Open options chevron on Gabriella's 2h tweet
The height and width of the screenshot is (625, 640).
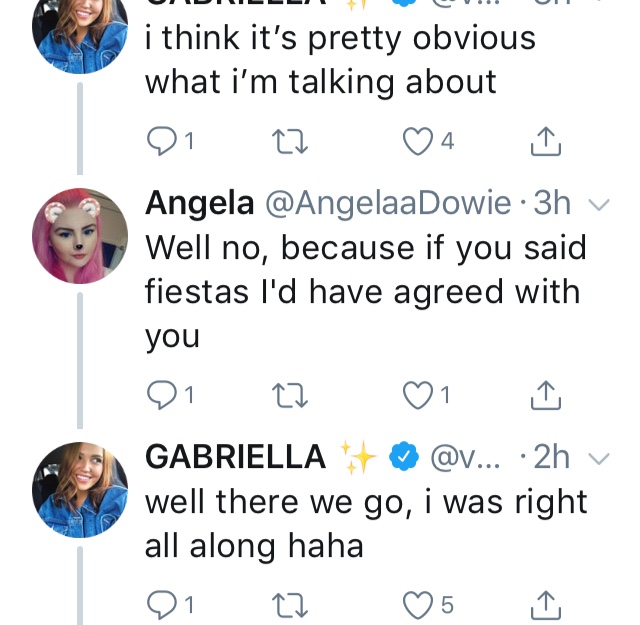coord(600,458)
